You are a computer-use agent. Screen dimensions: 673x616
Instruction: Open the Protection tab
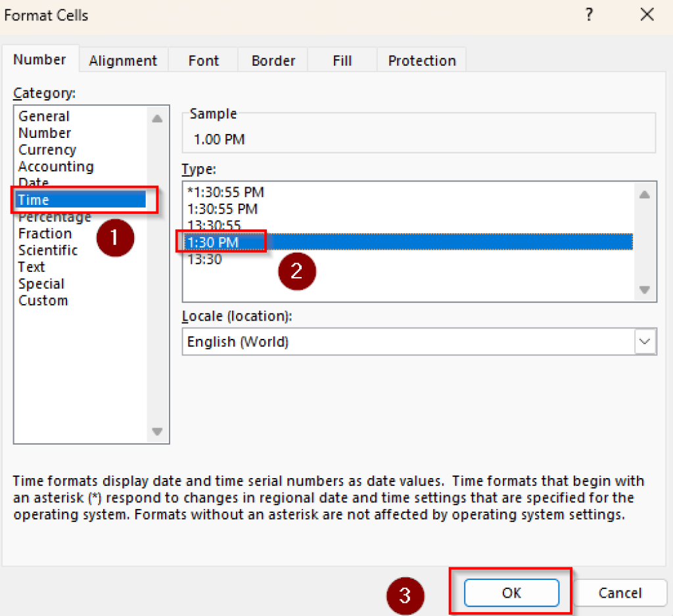(x=422, y=60)
